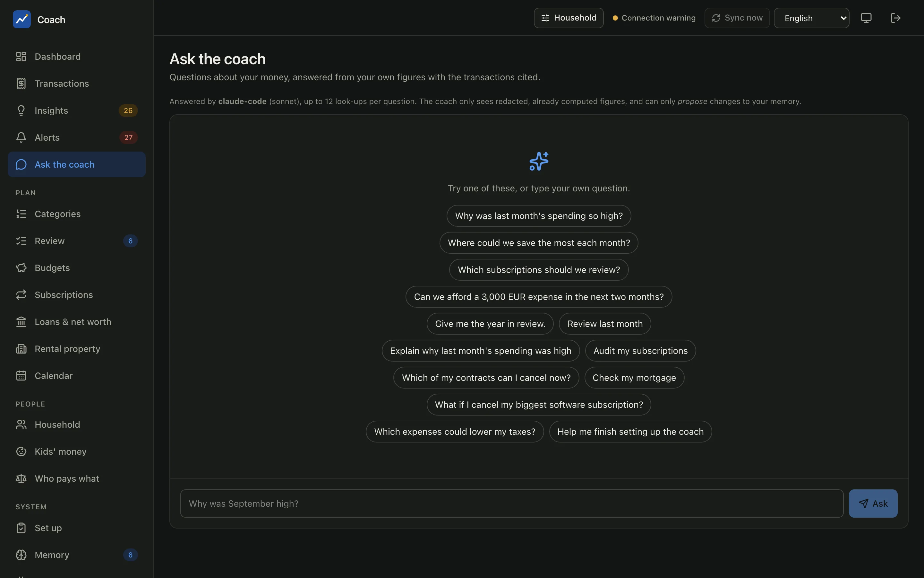Focus the question input field
The image size is (924, 578).
(x=512, y=504)
